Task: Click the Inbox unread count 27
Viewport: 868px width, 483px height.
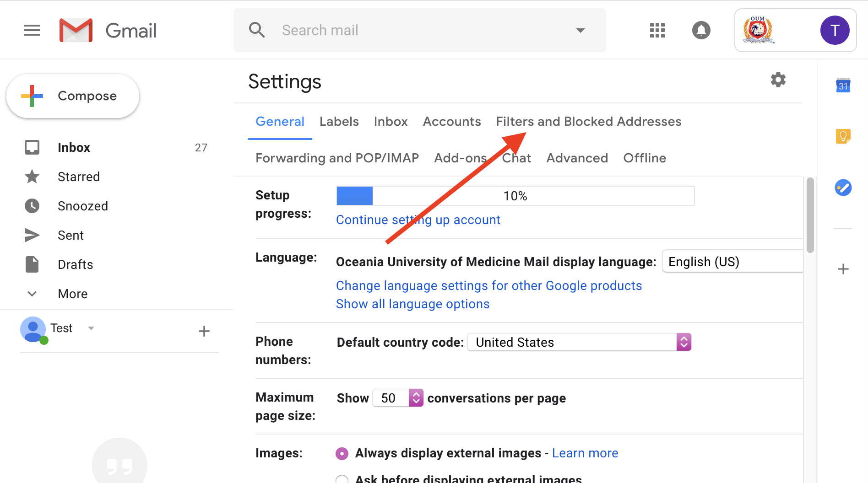Action: (201, 147)
